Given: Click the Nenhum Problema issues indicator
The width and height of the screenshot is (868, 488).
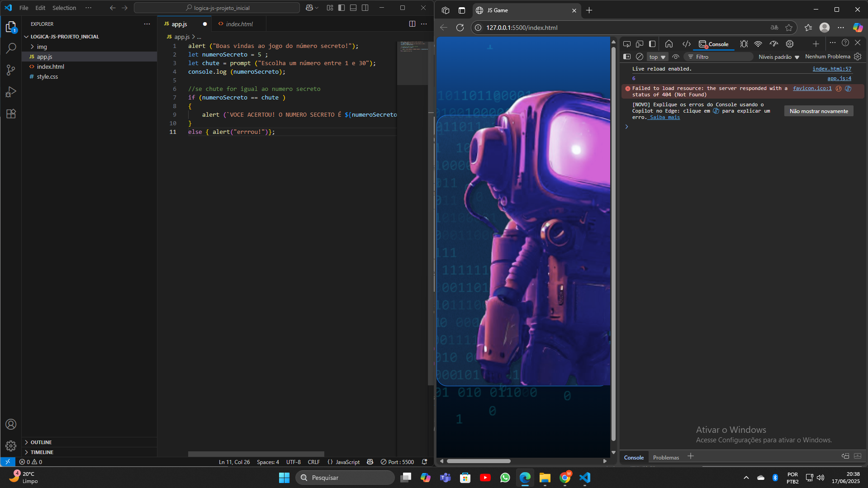Looking at the screenshot, I should pyautogui.click(x=827, y=57).
